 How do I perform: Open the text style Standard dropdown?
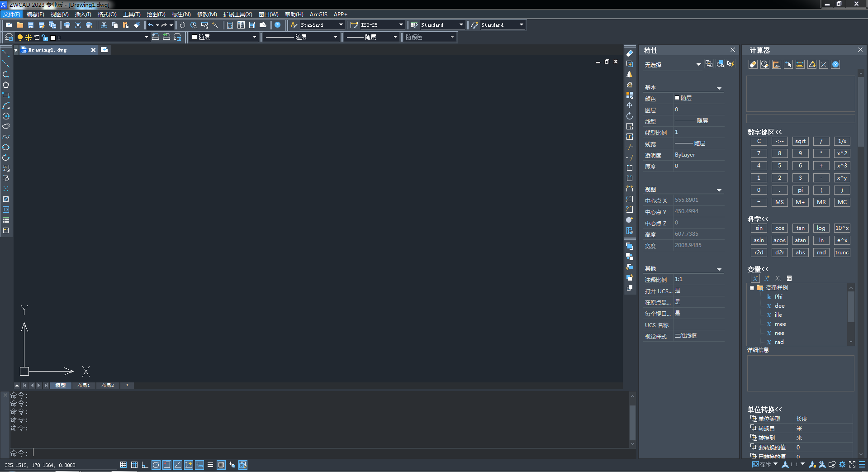(x=341, y=25)
